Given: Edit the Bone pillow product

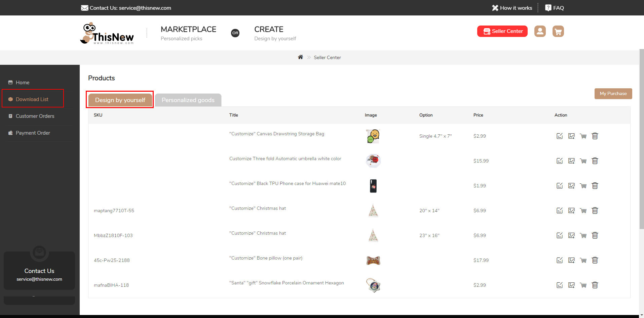Looking at the screenshot, I should (560, 260).
